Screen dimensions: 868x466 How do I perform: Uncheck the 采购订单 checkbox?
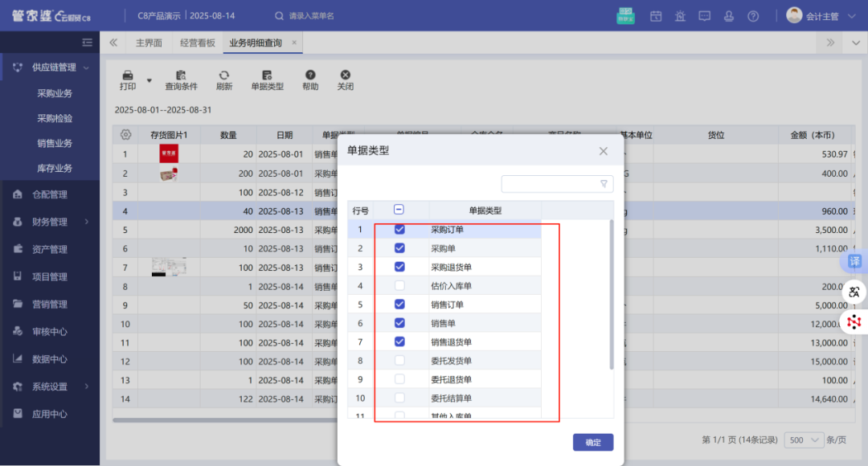(399, 230)
